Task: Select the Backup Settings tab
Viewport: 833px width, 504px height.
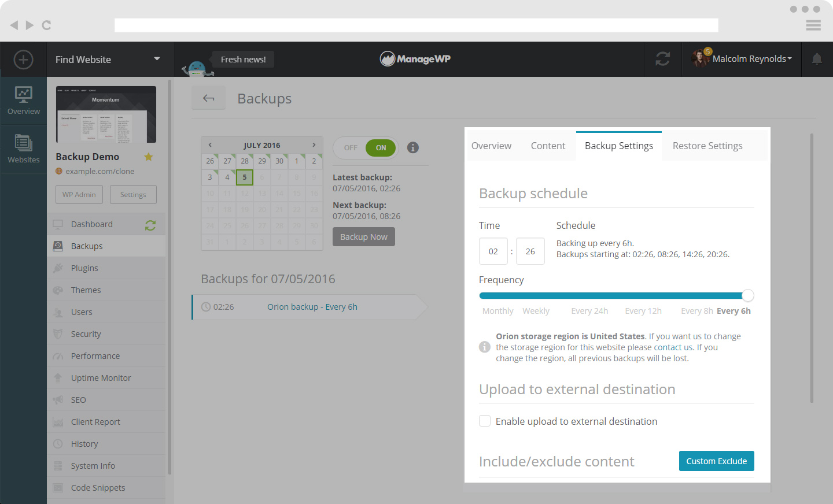Action: 619,146
